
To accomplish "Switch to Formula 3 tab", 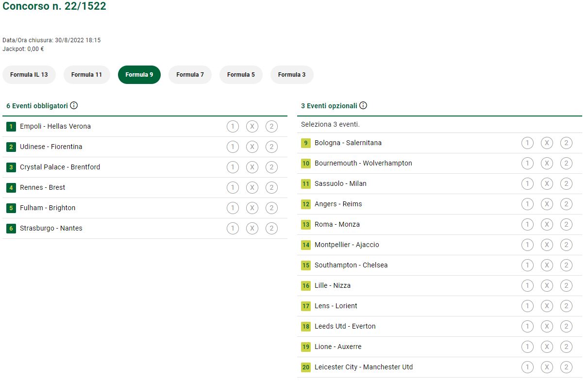I will 292,75.
